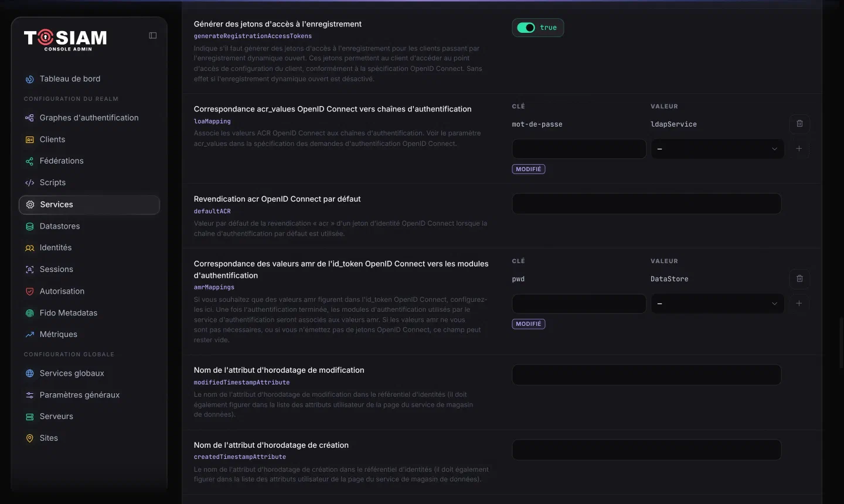Collapse the sidebar with the panel icon

coord(153,35)
